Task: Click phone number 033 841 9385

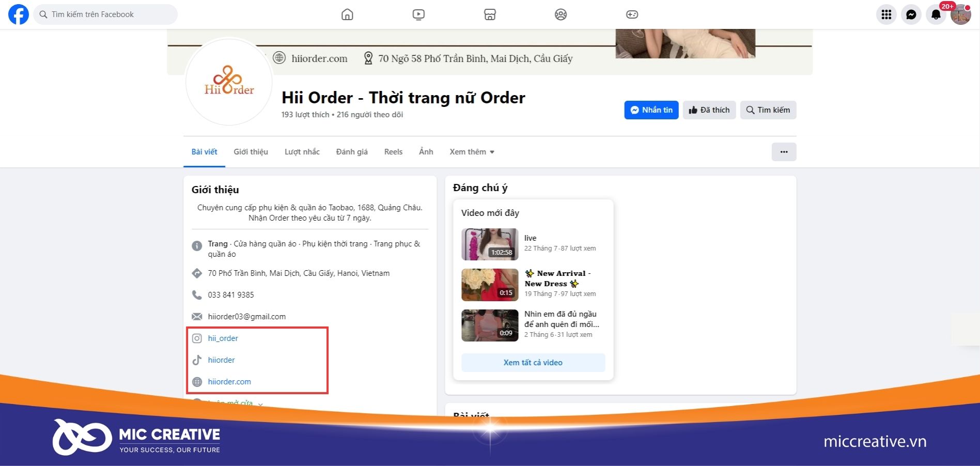Action: (231, 295)
